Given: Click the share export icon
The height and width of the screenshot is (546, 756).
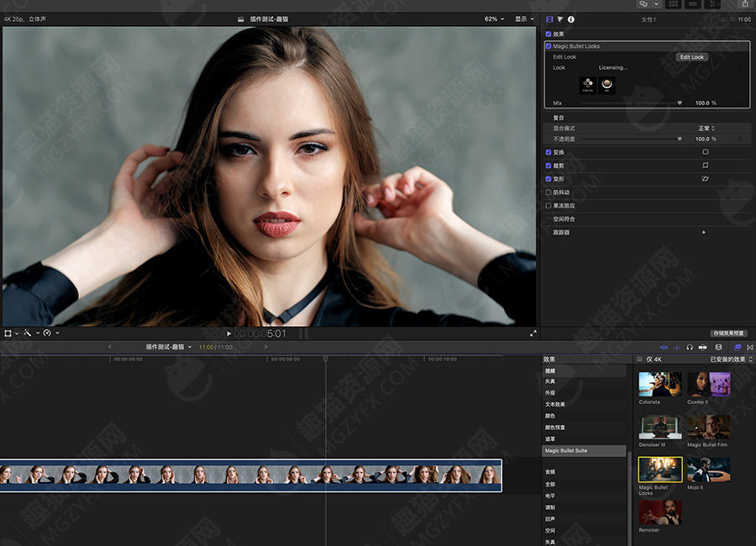Looking at the screenshot, I should pos(744,4).
